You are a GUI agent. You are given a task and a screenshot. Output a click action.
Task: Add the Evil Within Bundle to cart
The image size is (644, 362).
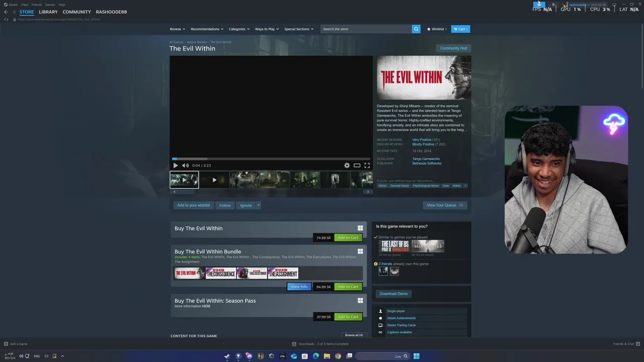pyautogui.click(x=348, y=287)
